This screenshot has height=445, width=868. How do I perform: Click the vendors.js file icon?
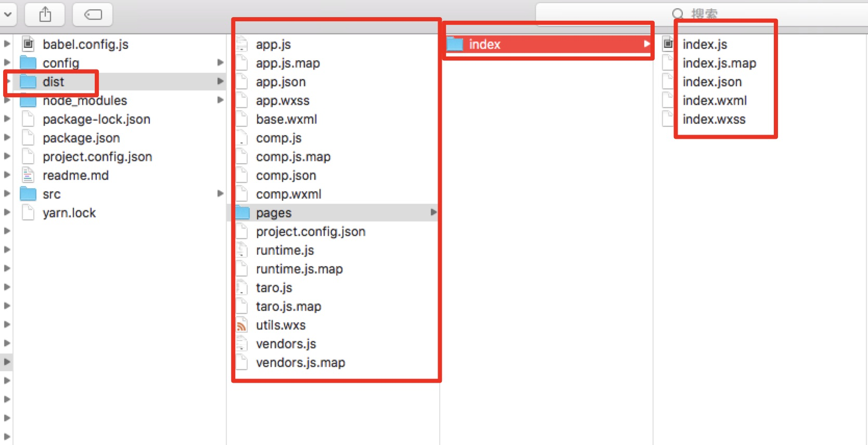(x=242, y=344)
